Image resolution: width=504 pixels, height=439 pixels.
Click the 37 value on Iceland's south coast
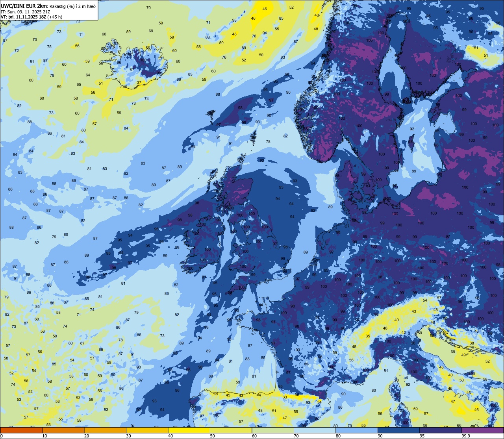(139, 83)
